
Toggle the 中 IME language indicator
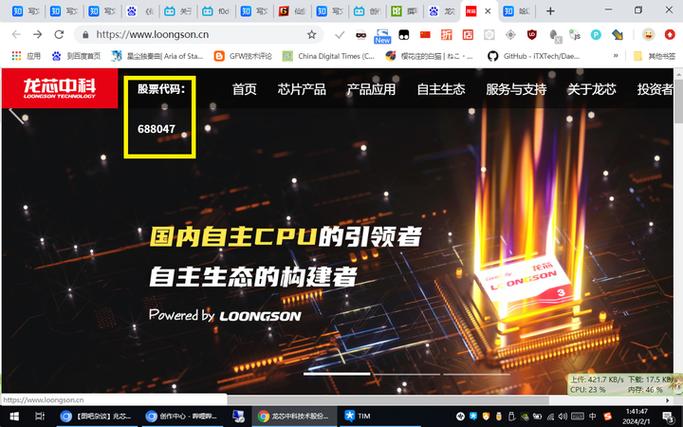pos(592,417)
